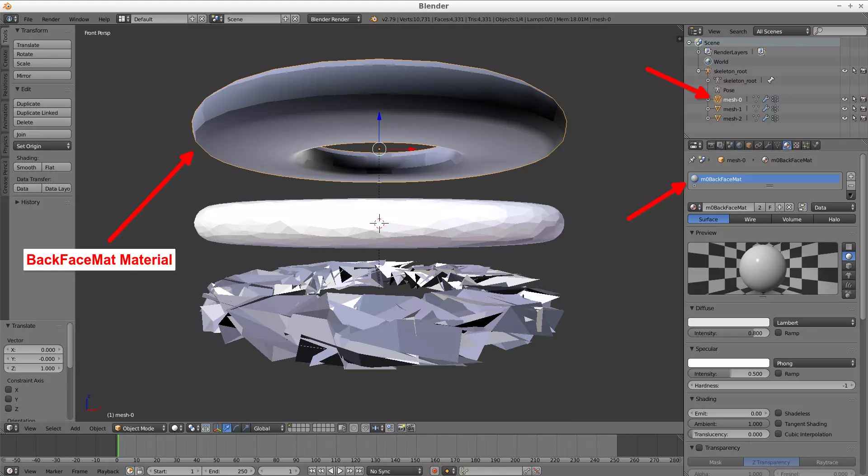Image resolution: width=868 pixels, height=476 pixels.
Task: Click the translate manipulator arrow icon
Action: tap(227, 428)
